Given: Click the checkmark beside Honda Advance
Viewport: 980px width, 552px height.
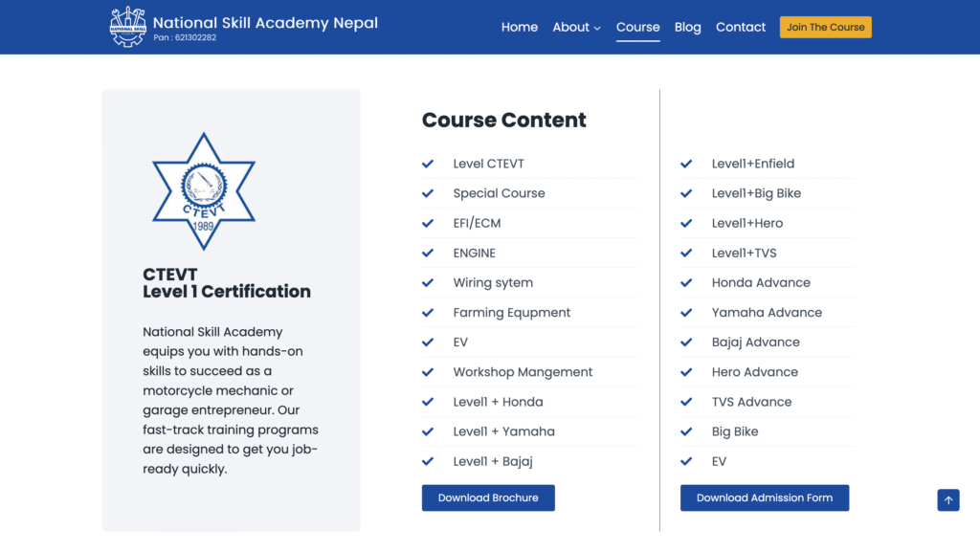Looking at the screenshot, I should [x=686, y=283].
